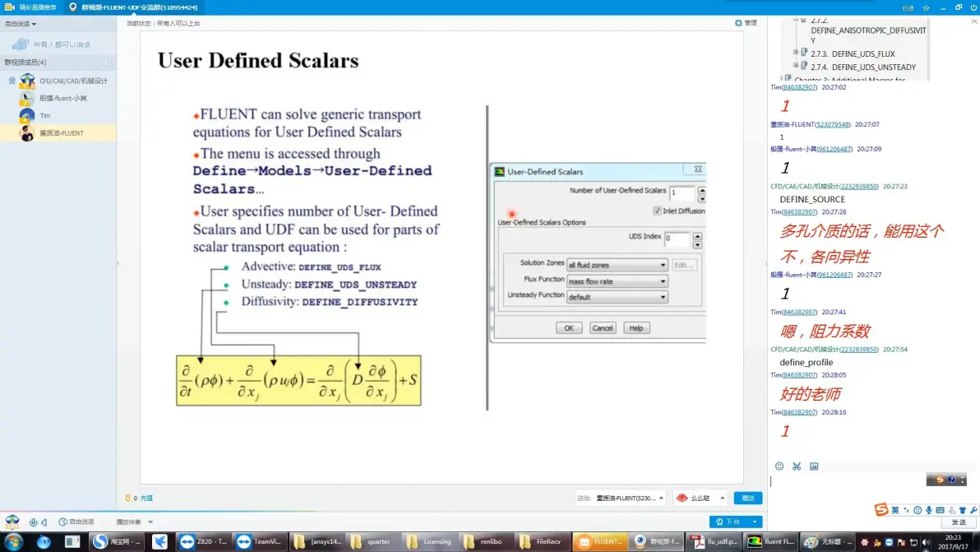Viewport: 980px width, 552px height.
Task: Click the CFD/CAE/CAD member avatar
Action: [27, 81]
